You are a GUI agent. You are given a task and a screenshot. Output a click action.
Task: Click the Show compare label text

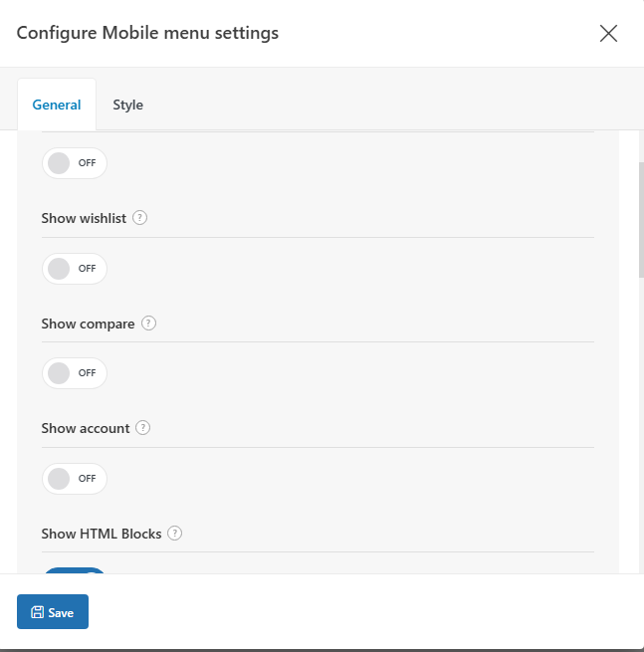click(89, 324)
